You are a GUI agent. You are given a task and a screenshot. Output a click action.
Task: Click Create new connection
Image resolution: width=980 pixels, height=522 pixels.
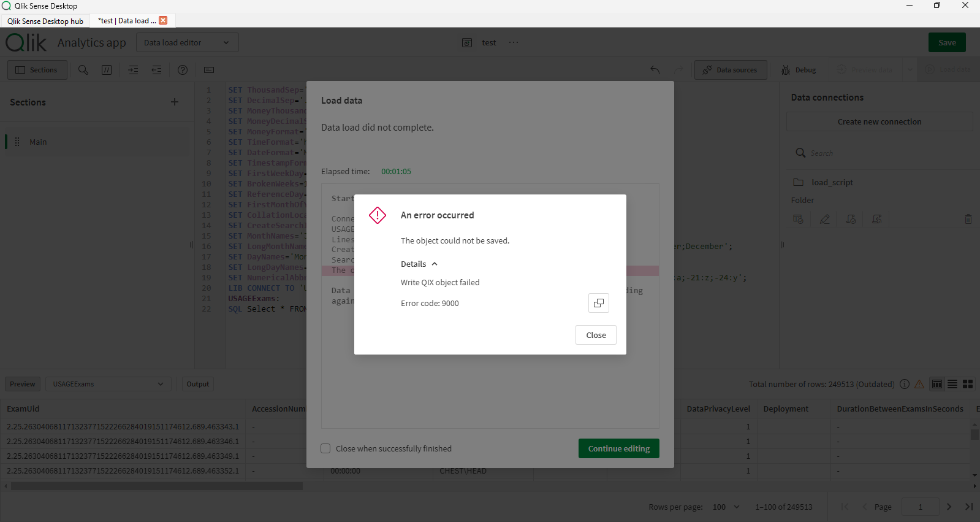pos(879,121)
